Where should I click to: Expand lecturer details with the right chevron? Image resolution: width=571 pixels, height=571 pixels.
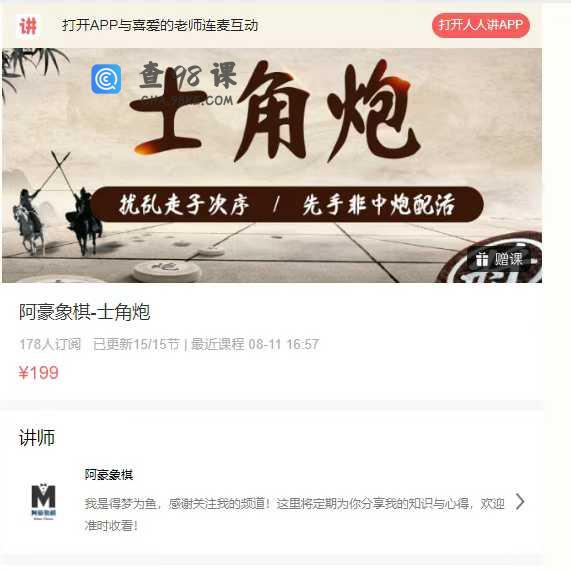(520, 502)
